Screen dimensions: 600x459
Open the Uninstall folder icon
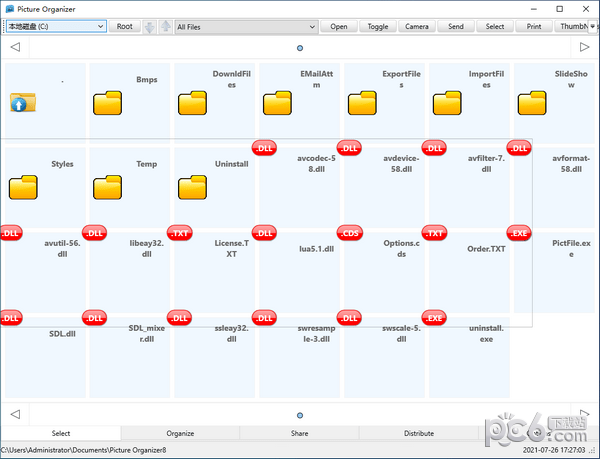pyautogui.click(x=192, y=187)
